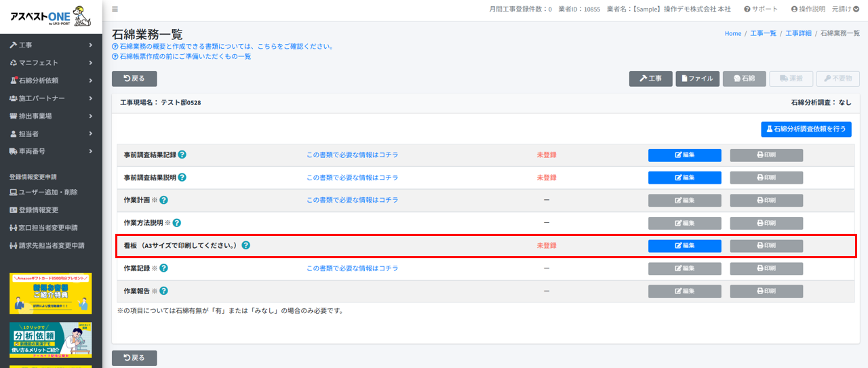Open the 元請け user dropdown
Viewport: 868px width, 368px height.
pyautogui.click(x=845, y=9)
